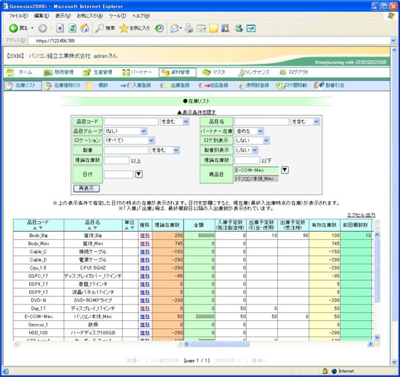The height and width of the screenshot is (377, 400).
Task: Open 入庫登録 stock receipt registration
Action: [135, 85]
